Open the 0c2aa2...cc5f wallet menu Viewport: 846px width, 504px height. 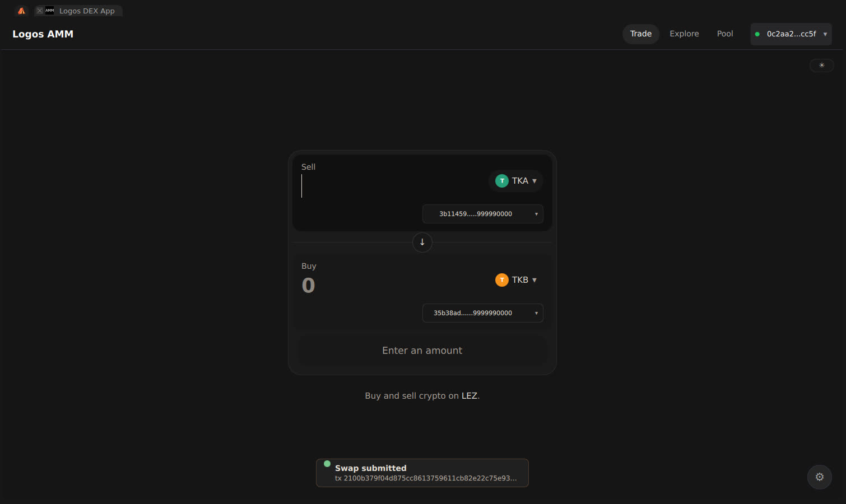pos(791,34)
